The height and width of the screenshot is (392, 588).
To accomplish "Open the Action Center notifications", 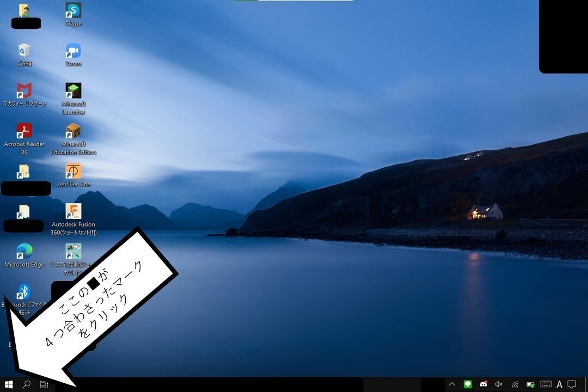I will (572, 384).
